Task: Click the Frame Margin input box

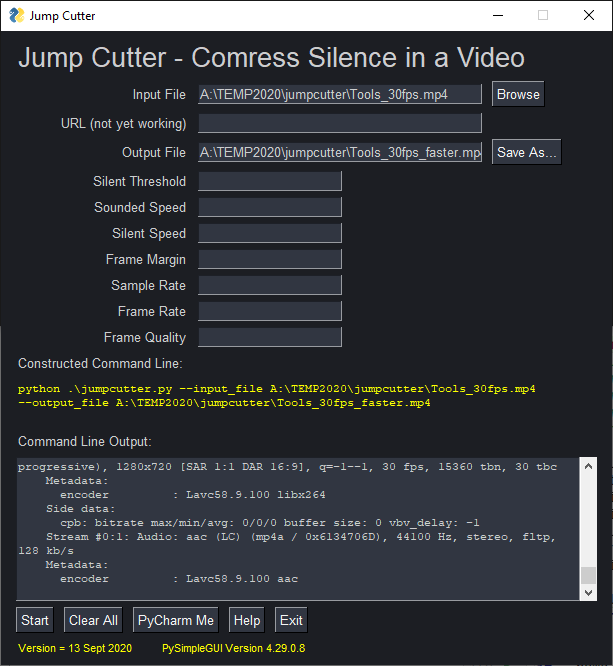Action: (270, 260)
